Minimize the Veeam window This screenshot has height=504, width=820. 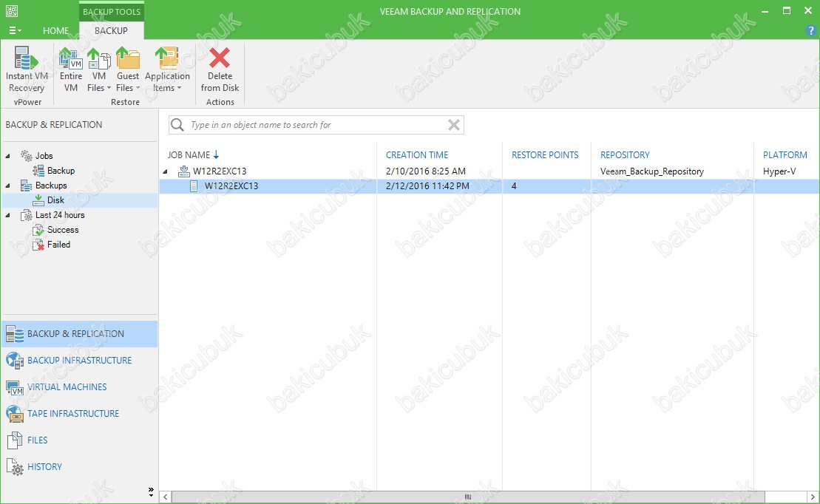click(765, 11)
